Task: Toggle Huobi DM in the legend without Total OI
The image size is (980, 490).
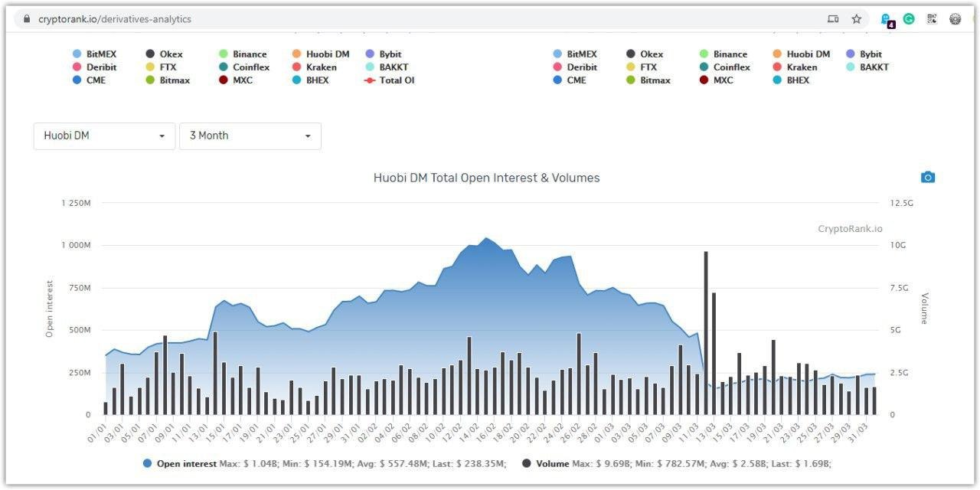Action: point(802,54)
